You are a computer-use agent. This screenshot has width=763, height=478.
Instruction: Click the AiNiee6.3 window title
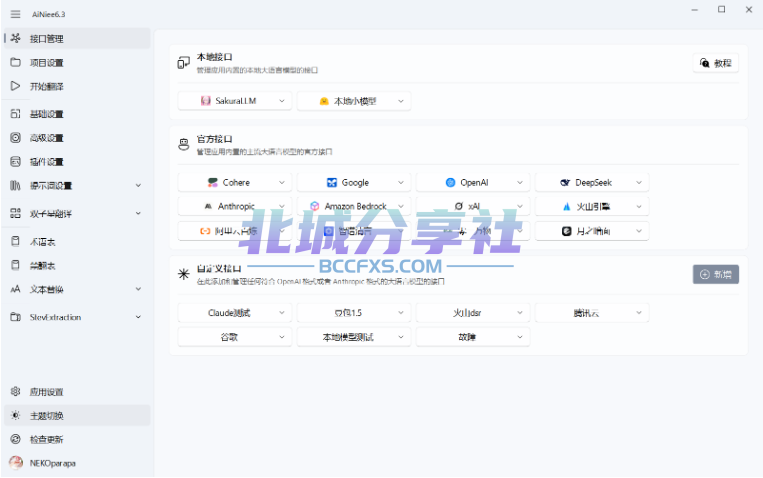coord(49,14)
